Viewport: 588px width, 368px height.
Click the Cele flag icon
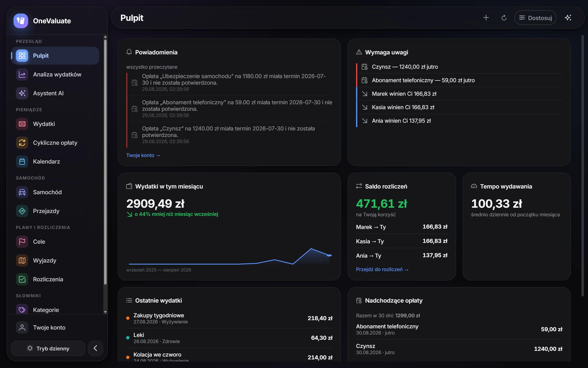click(x=22, y=242)
